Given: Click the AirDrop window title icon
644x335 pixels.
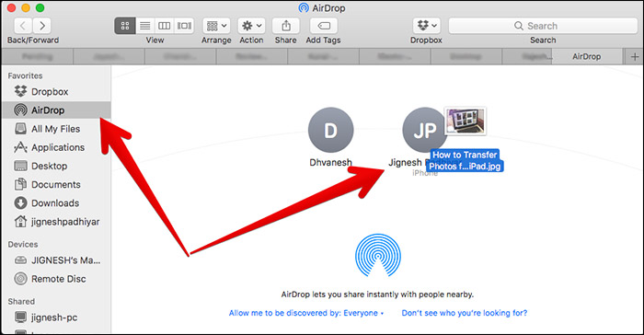Looking at the screenshot, I should coord(304,7).
